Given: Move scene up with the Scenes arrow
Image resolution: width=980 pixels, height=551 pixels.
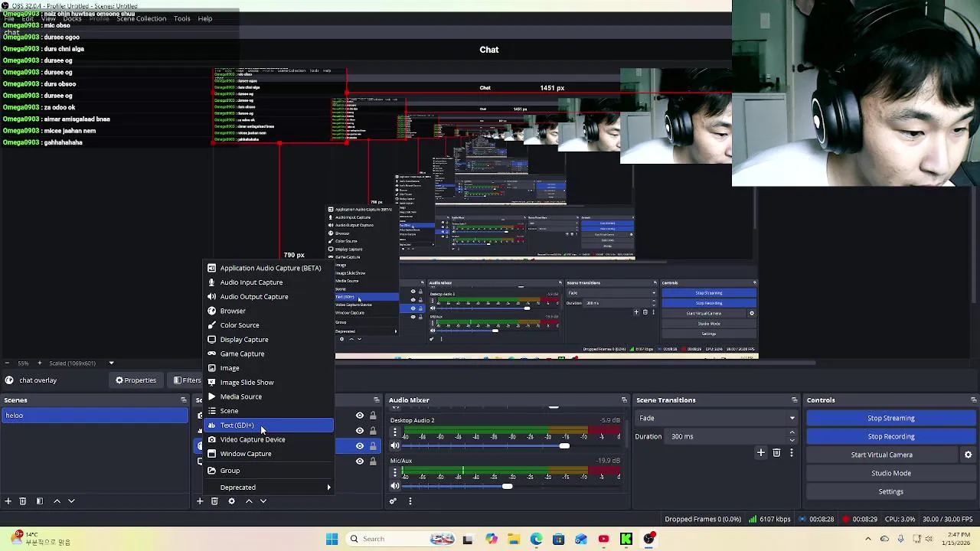Looking at the screenshot, I should 57,501.
